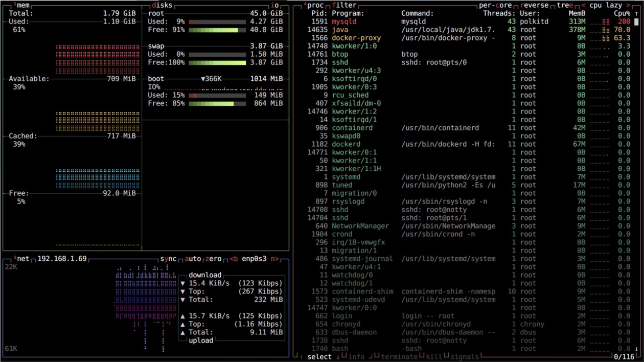Select the btop process row
The image size is (644, 362).
[x=469, y=54]
